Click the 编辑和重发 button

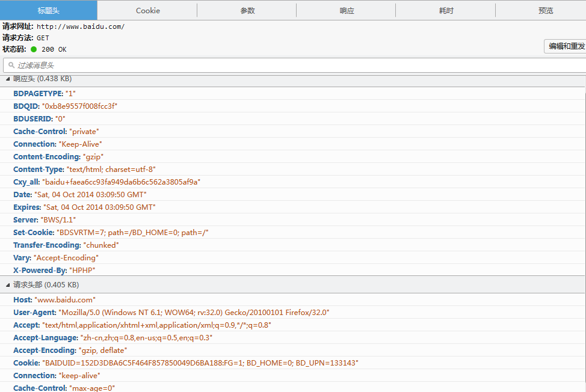(566, 46)
